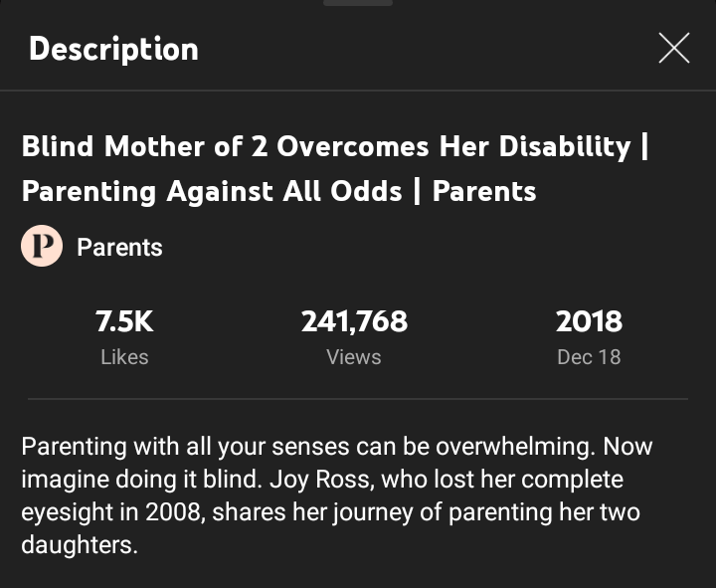Open the Parents channel name link
The height and width of the screenshot is (588, 716).
(x=119, y=248)
